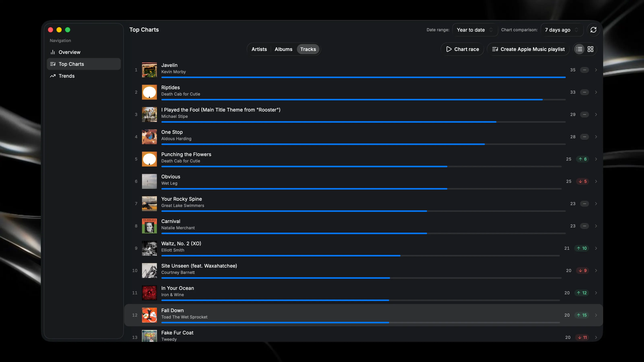Open details chevron for Carnival
The width and height of the screenshot is (644, 362).
(596, 226)
